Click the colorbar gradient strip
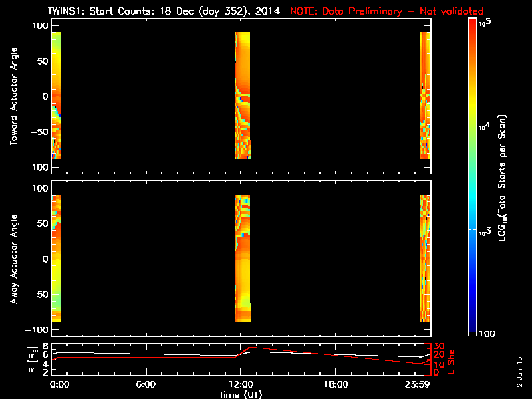The height and width of the screenshot is (399, 532). 472,177
